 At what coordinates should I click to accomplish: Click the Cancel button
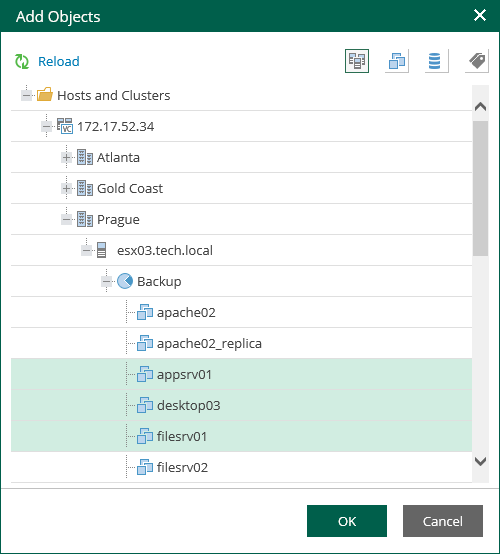click(x=443, y=521)
